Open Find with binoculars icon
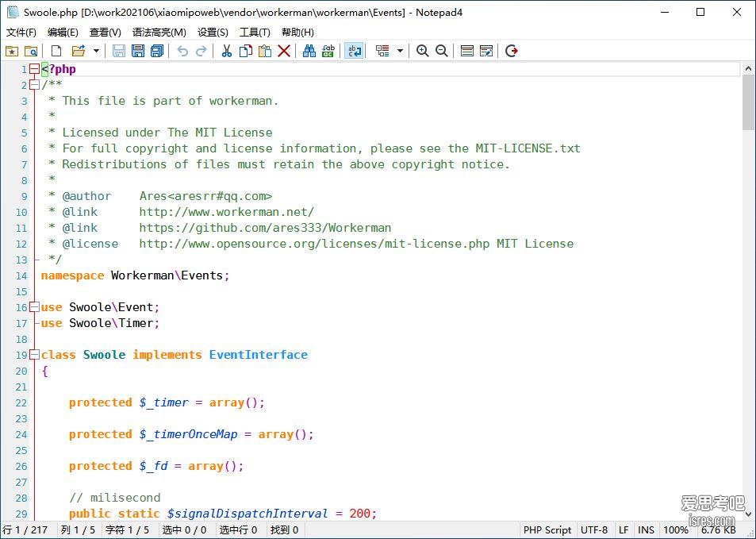Image resolution: width=756 pixels, height=539 pixels. click(x=309, y=51)
